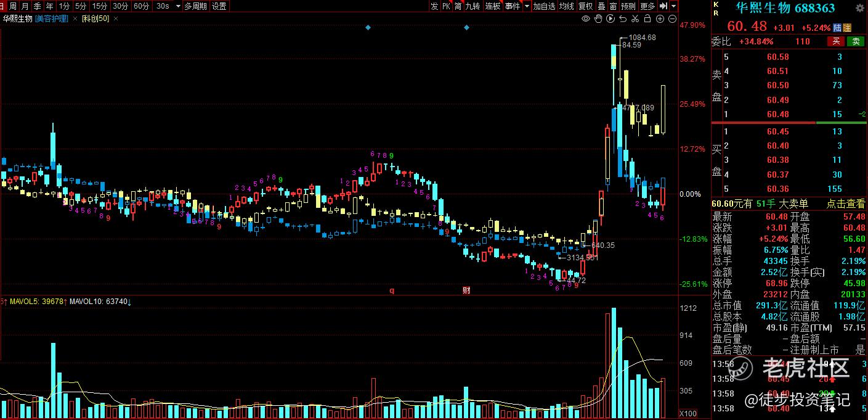Click the circular play replay icon
This screenshot has width=868, height=420.
[610, 19]
